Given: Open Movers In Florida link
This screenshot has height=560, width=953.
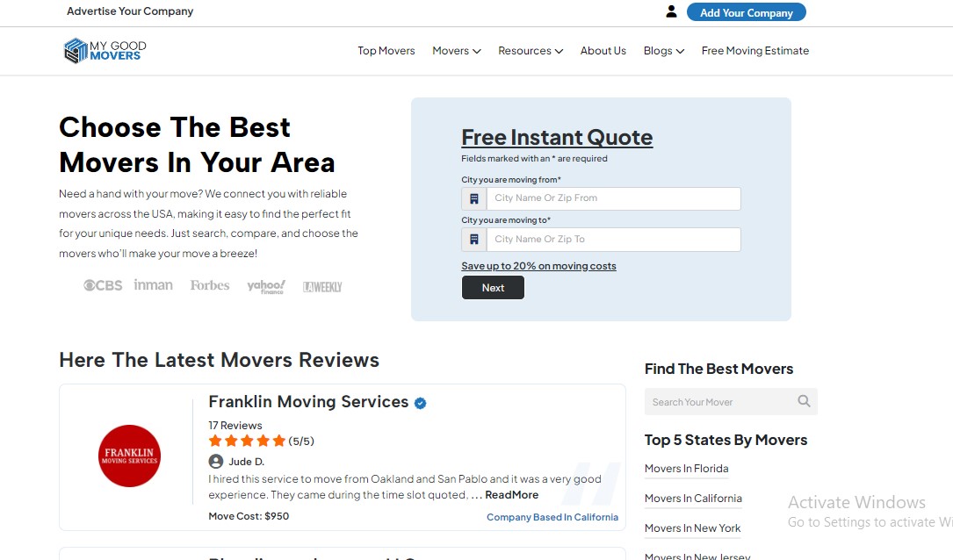Looking at the screenshot, I should [686, 469].
